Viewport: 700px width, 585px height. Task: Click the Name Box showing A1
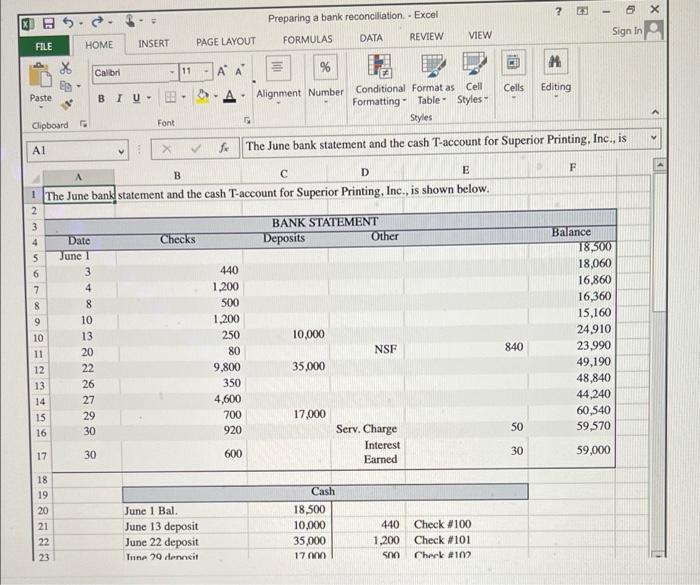(x=77, y=150)
